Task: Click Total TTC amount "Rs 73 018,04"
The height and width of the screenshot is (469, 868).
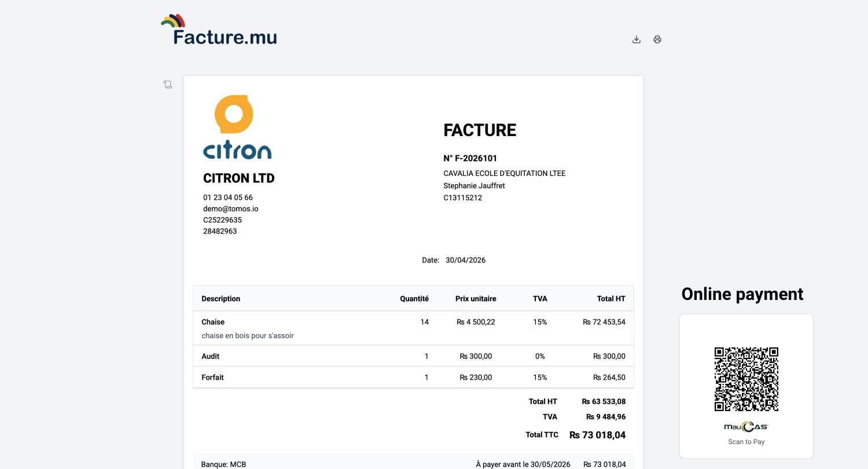Action: pos(598,435)
